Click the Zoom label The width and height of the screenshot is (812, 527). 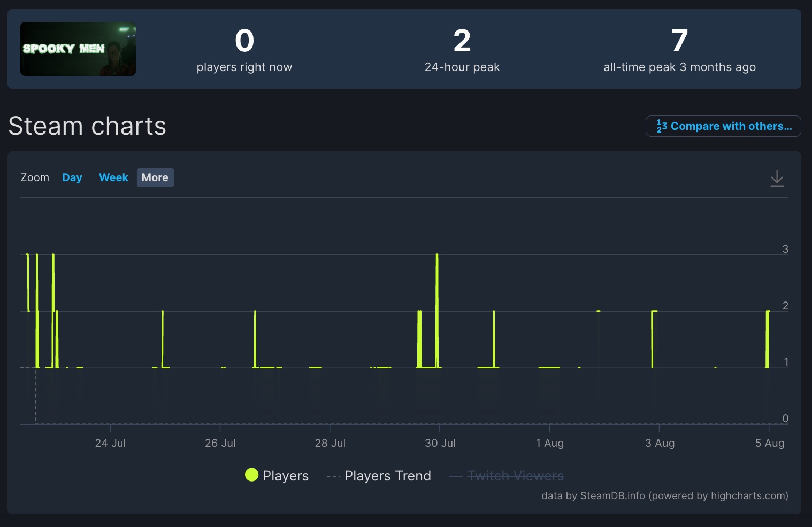(35, 177)
